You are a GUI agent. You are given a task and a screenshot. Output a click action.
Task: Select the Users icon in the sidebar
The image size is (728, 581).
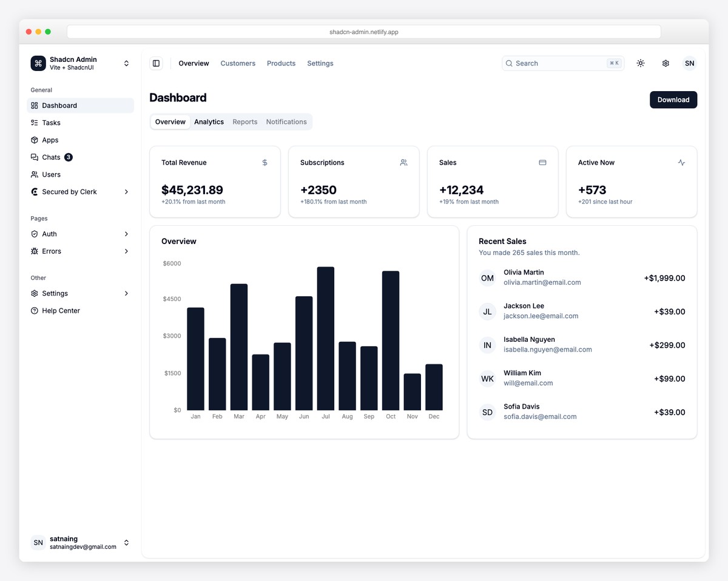(x=35, y=174)
